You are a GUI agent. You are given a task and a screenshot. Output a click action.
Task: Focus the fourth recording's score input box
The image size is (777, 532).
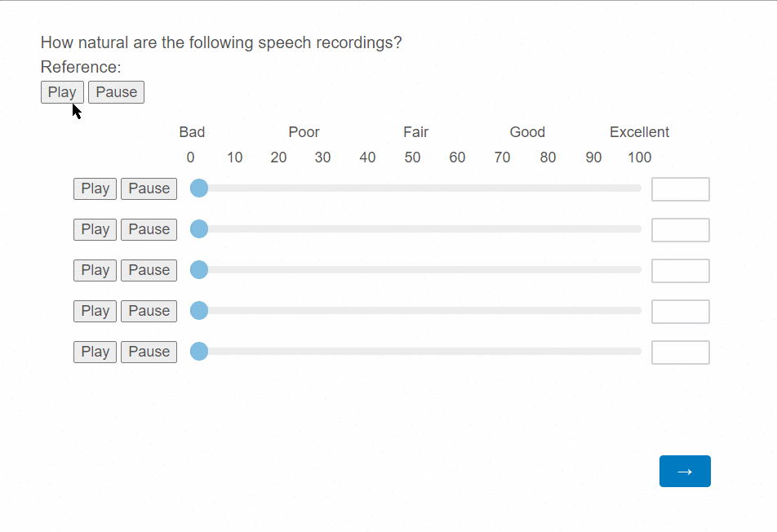click(x=681, y=312)
